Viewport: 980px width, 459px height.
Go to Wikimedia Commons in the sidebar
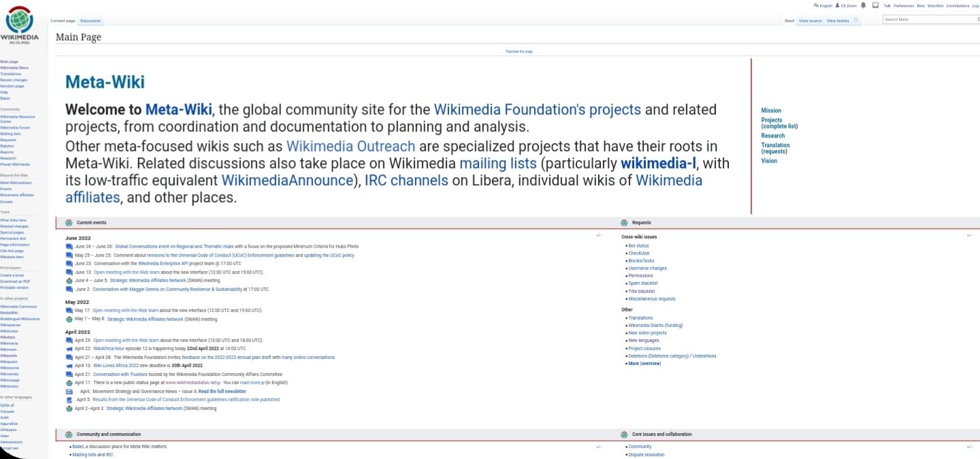click(18, 306)
